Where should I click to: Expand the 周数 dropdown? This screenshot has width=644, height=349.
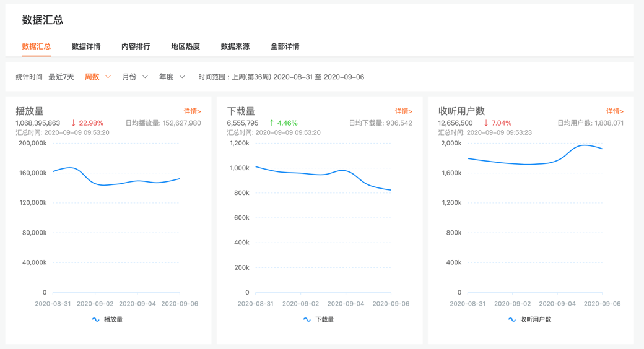pyautogui.click(x=98, y=77)
